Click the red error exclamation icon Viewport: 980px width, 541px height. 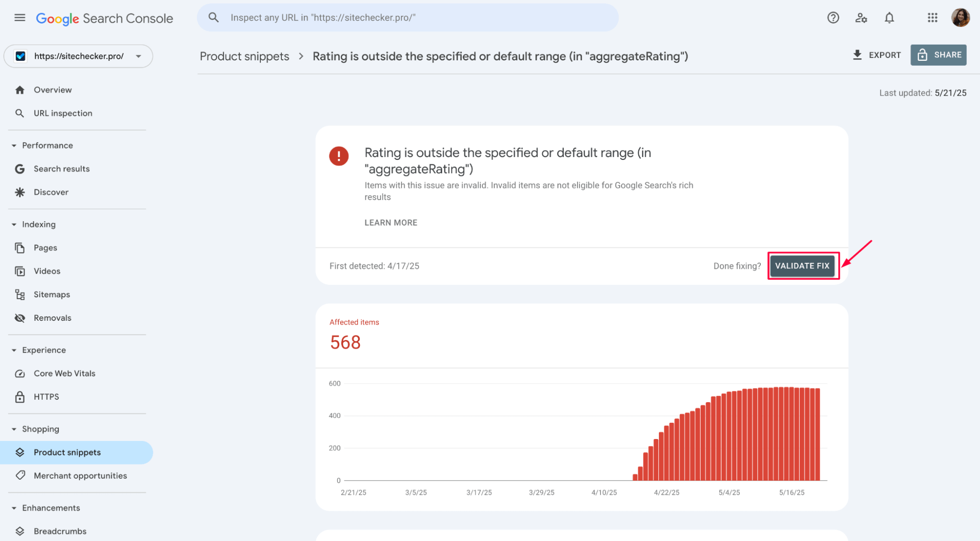click(x=339, y=156)
